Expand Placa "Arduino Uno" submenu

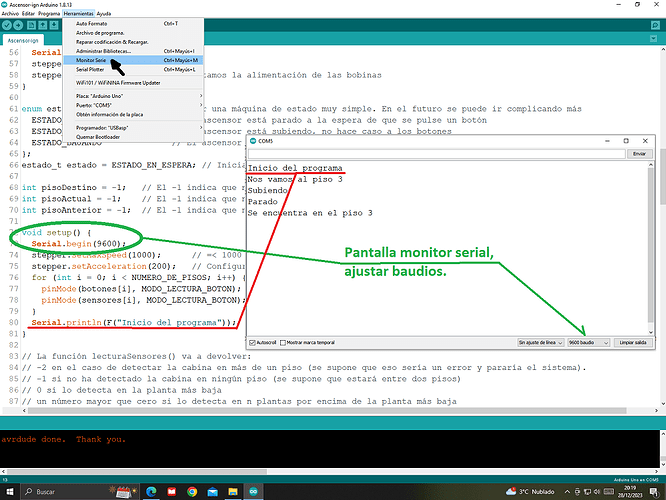133,96
